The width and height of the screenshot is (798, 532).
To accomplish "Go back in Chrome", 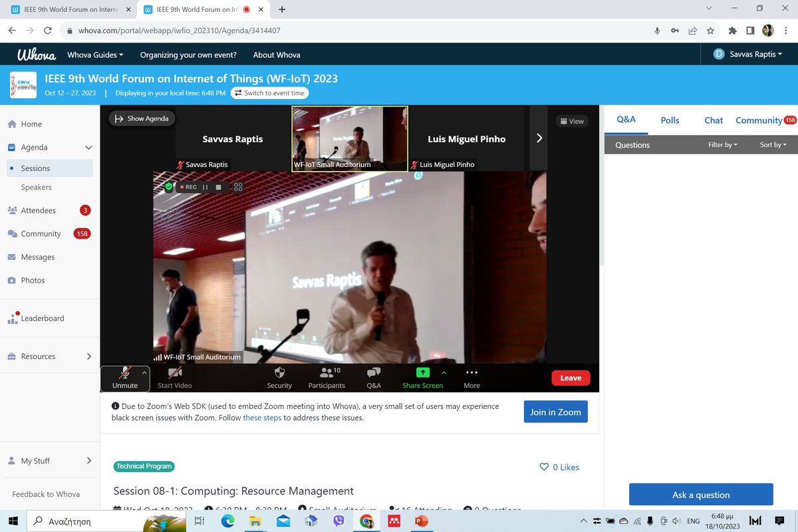I will [x=12, y=31].
